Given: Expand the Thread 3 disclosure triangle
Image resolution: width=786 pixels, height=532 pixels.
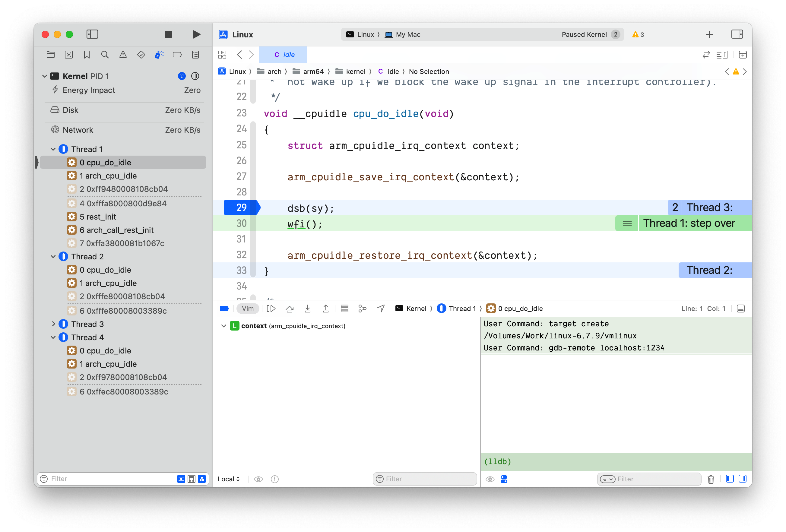Looking at the screenshot, I should [53, 324].
